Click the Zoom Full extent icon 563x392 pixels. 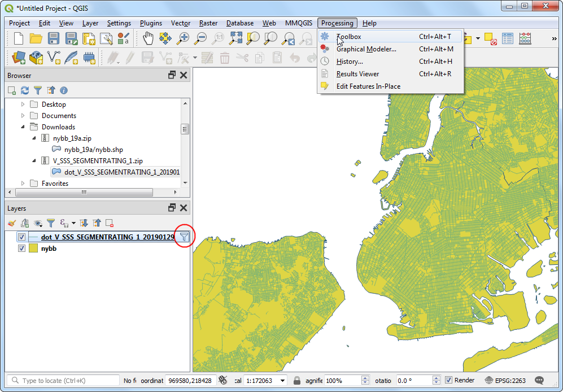point(235,38)
